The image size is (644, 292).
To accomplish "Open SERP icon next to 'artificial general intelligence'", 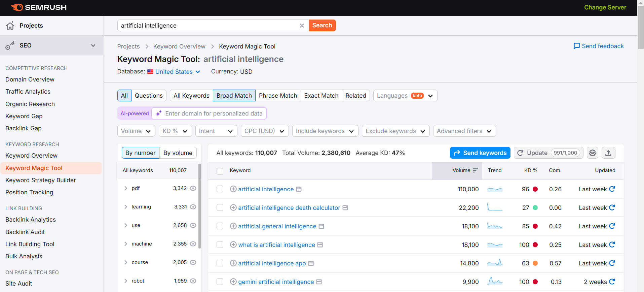I will pos(321,226).
